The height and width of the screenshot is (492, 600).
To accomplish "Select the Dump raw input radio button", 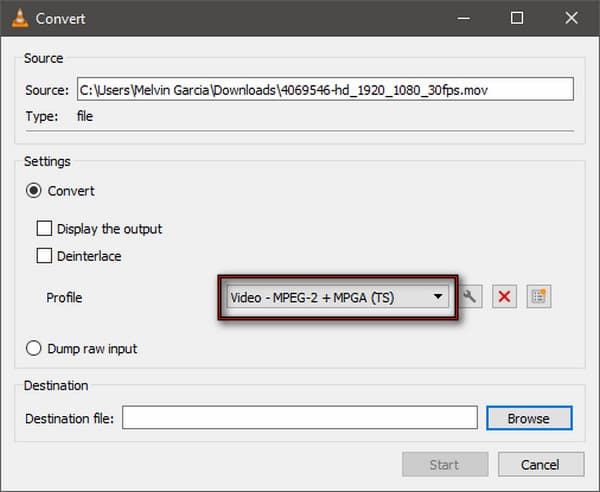I will click(x=34, y=348).
